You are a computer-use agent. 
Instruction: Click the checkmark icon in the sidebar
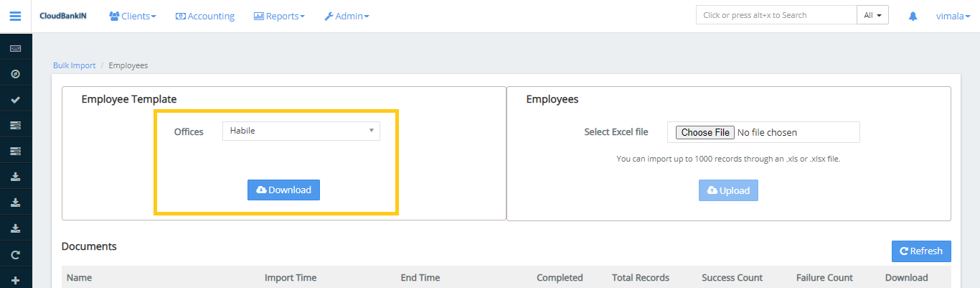pyautogui.click(x=15, y=100)
